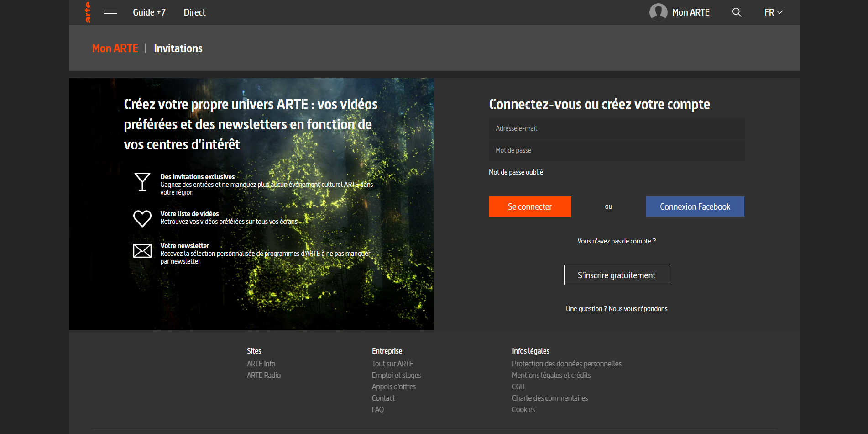Open search with the magnifier icon

[737, 12]
